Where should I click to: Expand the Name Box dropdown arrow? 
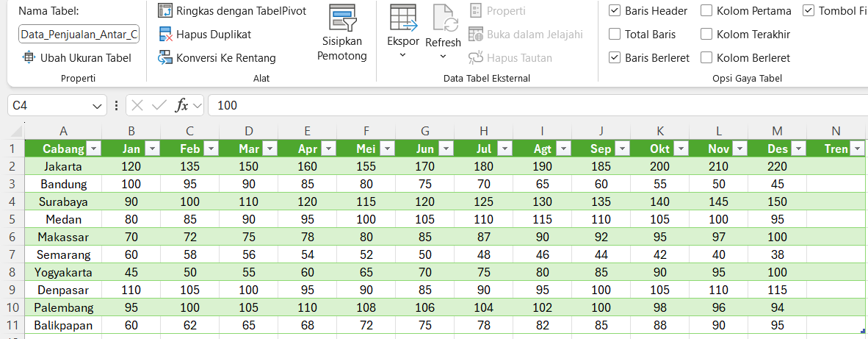pos(98,105)
